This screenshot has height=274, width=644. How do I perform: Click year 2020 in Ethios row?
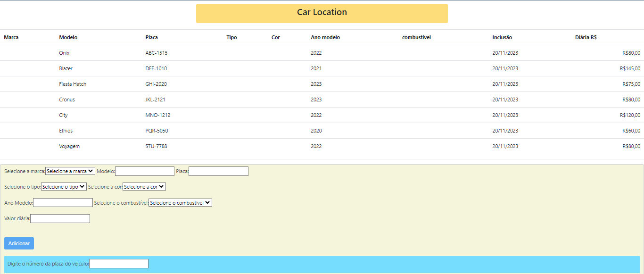click(x=316, y=131)
